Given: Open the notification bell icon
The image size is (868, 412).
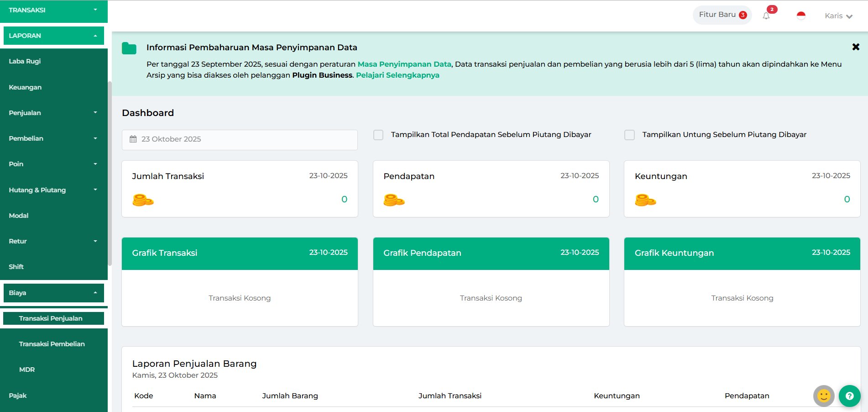Looking at the screenshot, I should pos(766,16).
